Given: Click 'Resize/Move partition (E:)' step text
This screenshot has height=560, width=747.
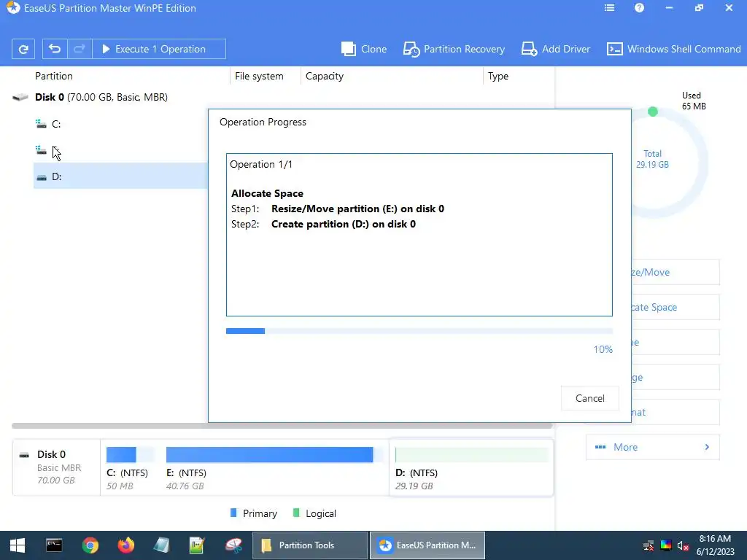Looking at the screenshot, I should pyautogui.click(x=357, y=209).
